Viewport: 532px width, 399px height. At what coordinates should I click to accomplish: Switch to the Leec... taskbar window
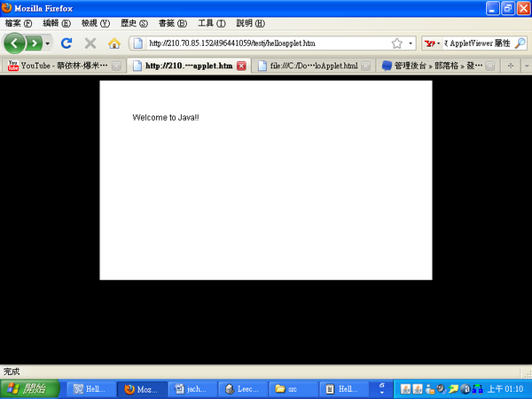[x=243, y=389]
